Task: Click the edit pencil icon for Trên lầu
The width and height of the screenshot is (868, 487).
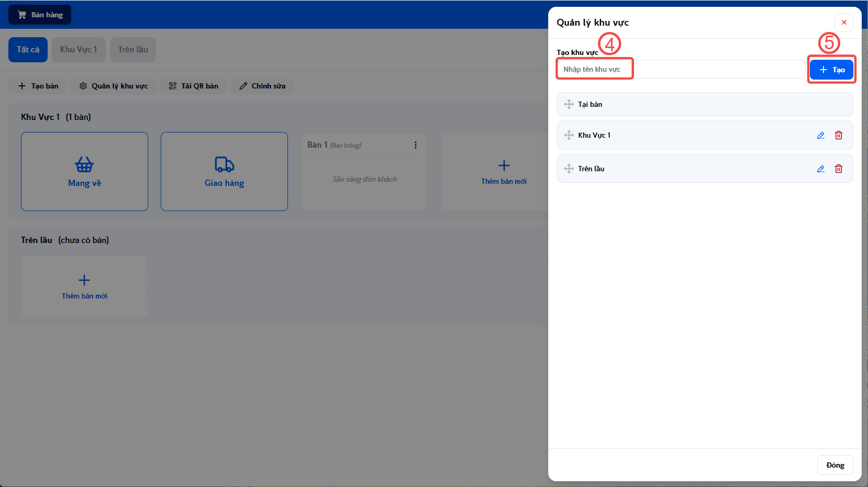Action: click(x=821, y=169)
